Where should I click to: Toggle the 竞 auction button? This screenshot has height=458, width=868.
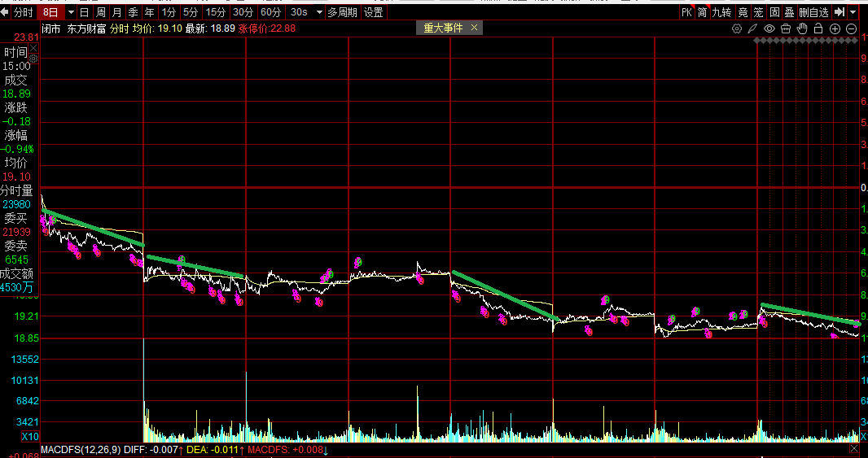click(x=743, y=12)
